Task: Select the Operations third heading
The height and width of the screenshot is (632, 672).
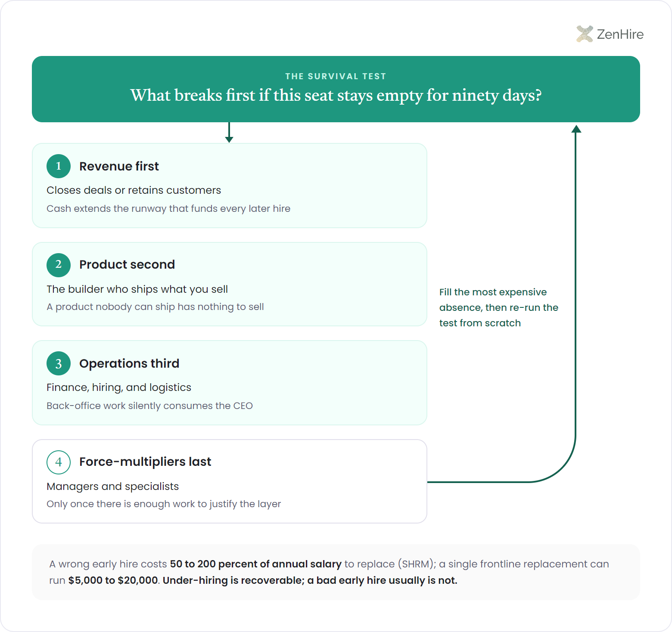Action: pos(129,363)
